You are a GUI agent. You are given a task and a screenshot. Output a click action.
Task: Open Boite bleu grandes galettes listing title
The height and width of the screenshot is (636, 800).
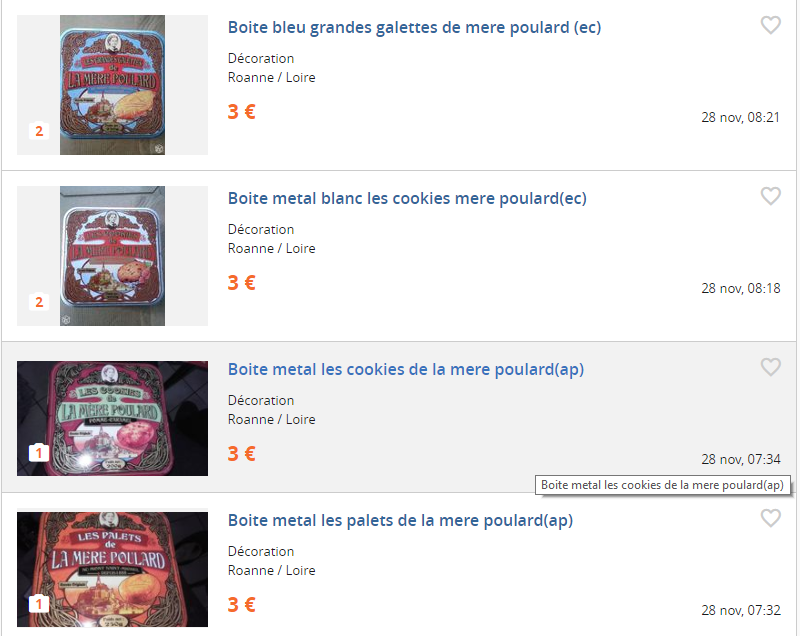pos(414,27)
